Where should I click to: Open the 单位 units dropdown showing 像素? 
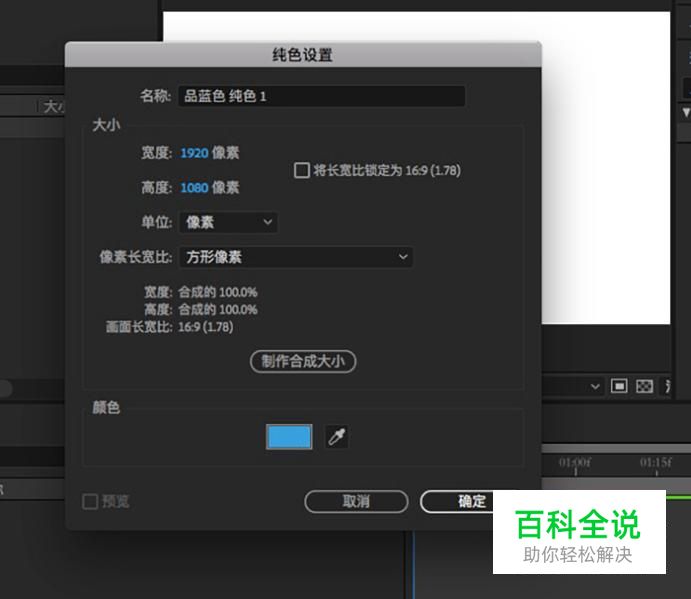click(x=228, y=222)
